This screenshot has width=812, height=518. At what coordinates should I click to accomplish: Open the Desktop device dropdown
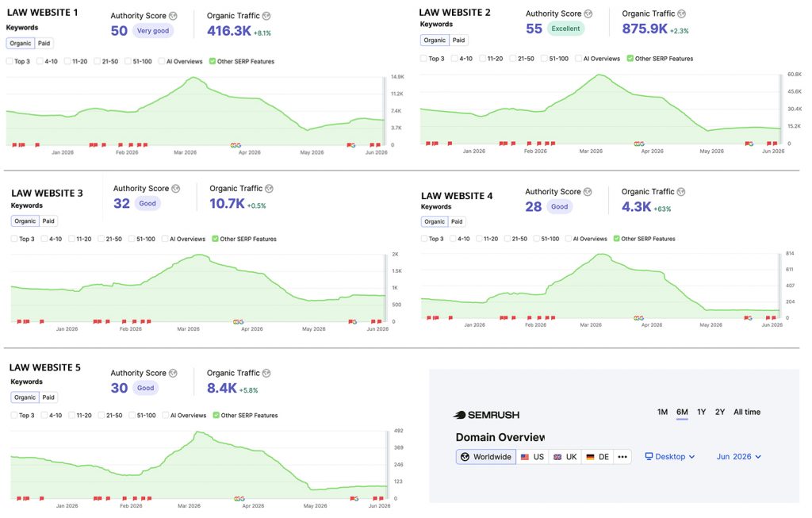tap(669, 457)
